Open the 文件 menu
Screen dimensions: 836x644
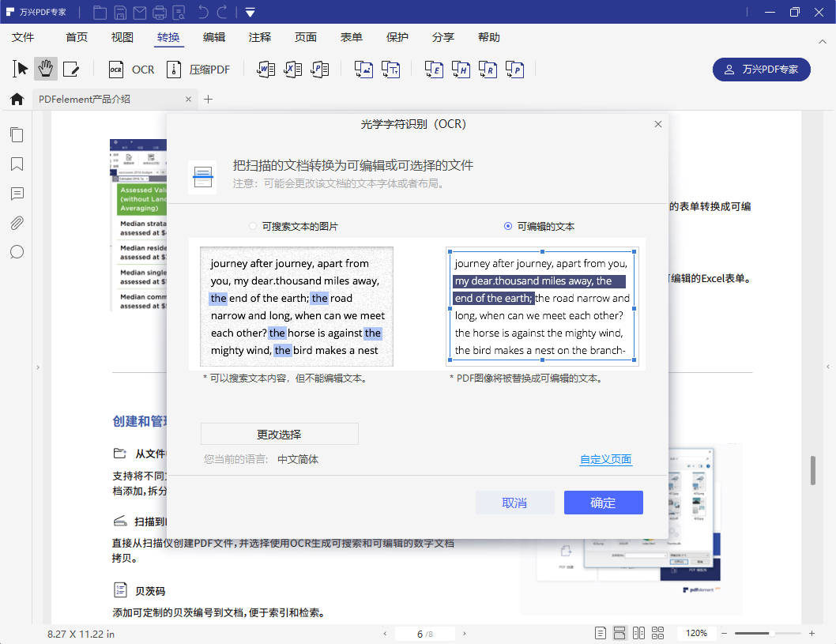(23, 37)
